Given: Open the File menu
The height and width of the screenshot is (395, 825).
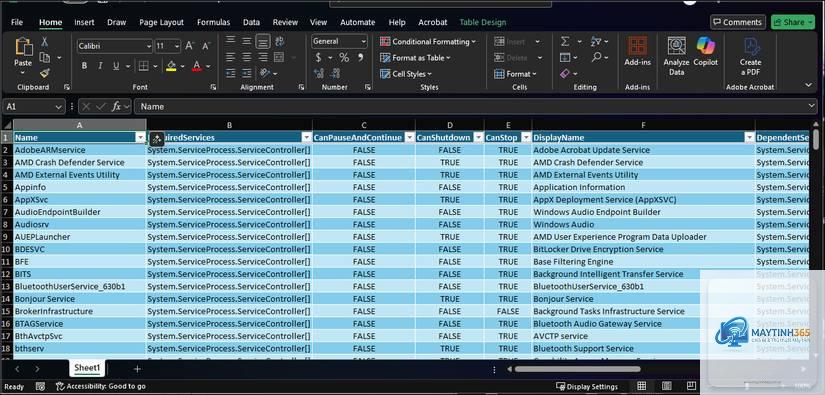Looking at the screenshot, I should (17, 22).
